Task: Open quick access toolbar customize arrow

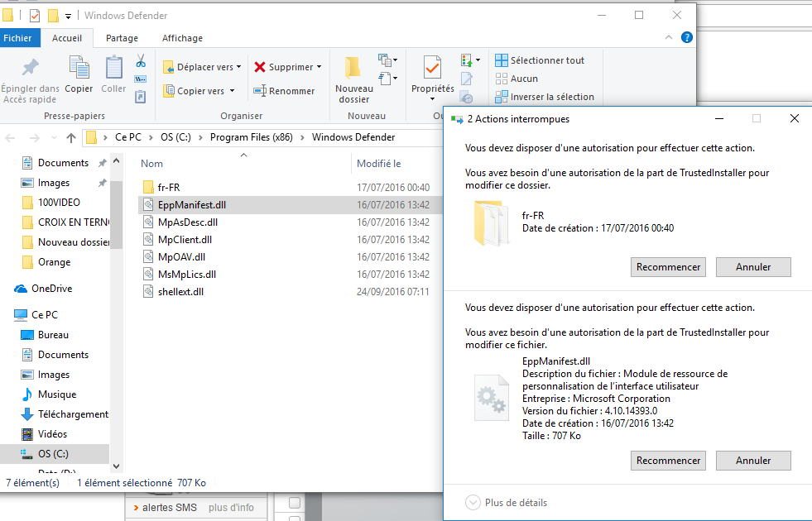Action: coord(68,17)
